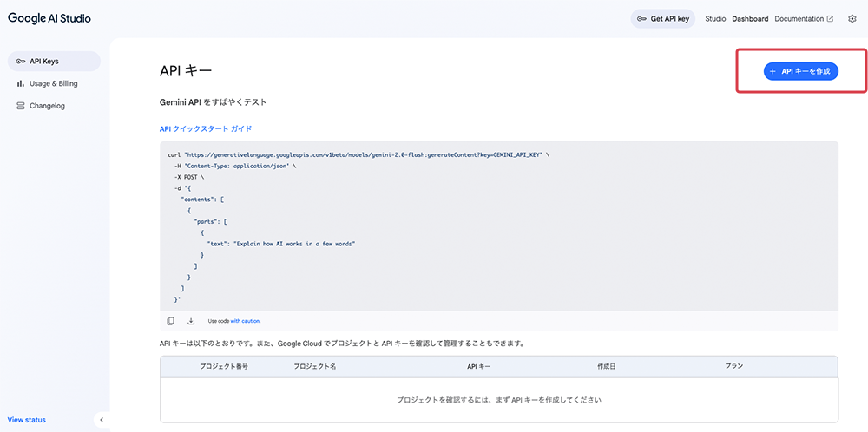Open Usage & Billing section

[x=54, y=83]
